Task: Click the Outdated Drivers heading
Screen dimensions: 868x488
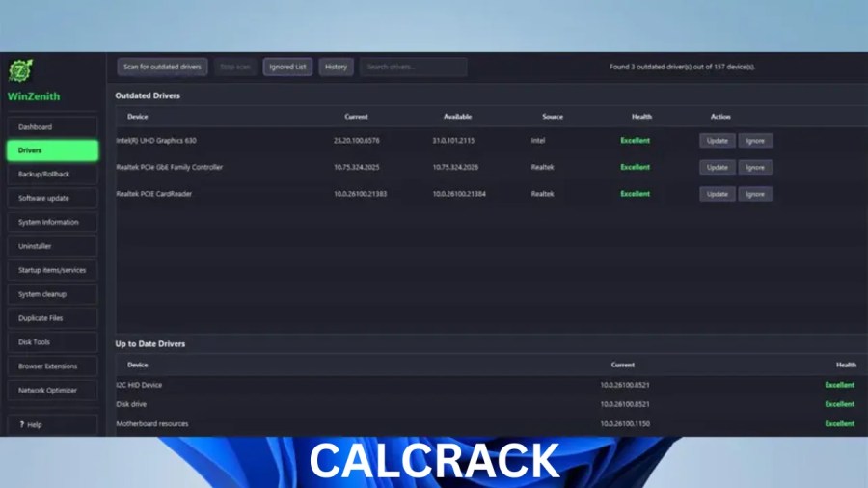Action: tap(148, 95)
